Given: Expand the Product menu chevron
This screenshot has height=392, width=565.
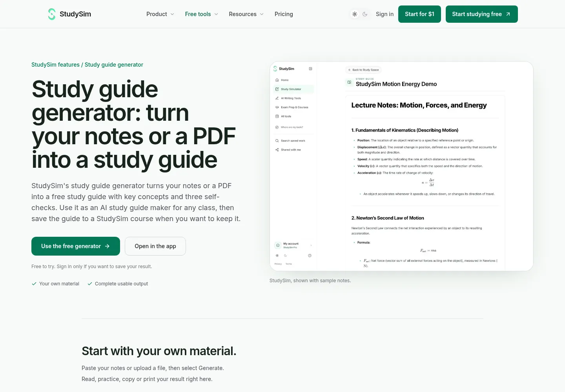Looking at the screenshot, I should pyautogui.click(x=172, y=14).
